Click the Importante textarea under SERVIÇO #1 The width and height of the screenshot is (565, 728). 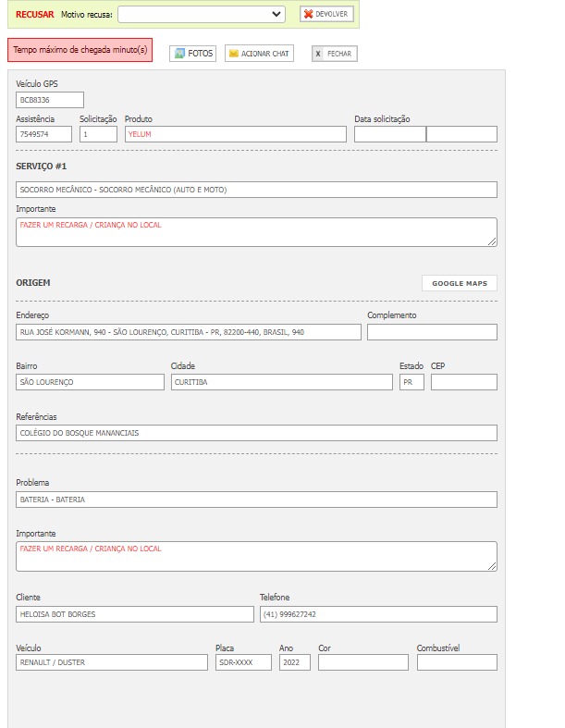(x=256, y=232)
